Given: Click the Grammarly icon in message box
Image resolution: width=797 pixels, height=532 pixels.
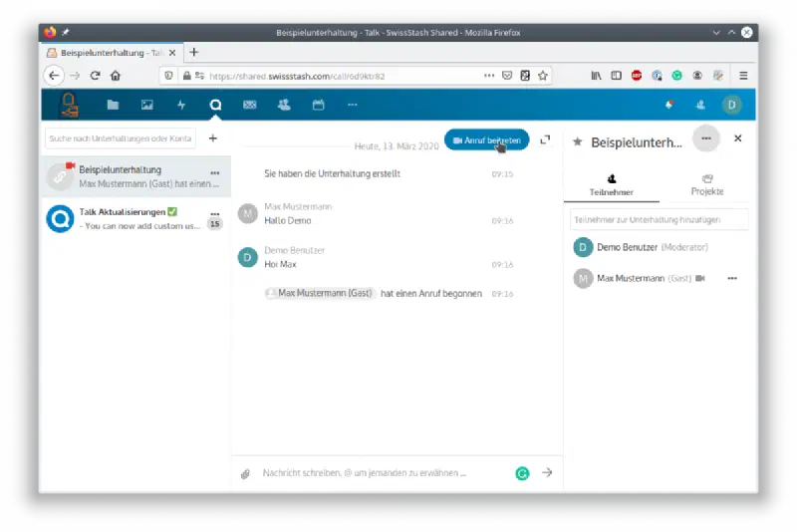Looking at the screenshot, I should pyautogui.click(x=522, y=473).
